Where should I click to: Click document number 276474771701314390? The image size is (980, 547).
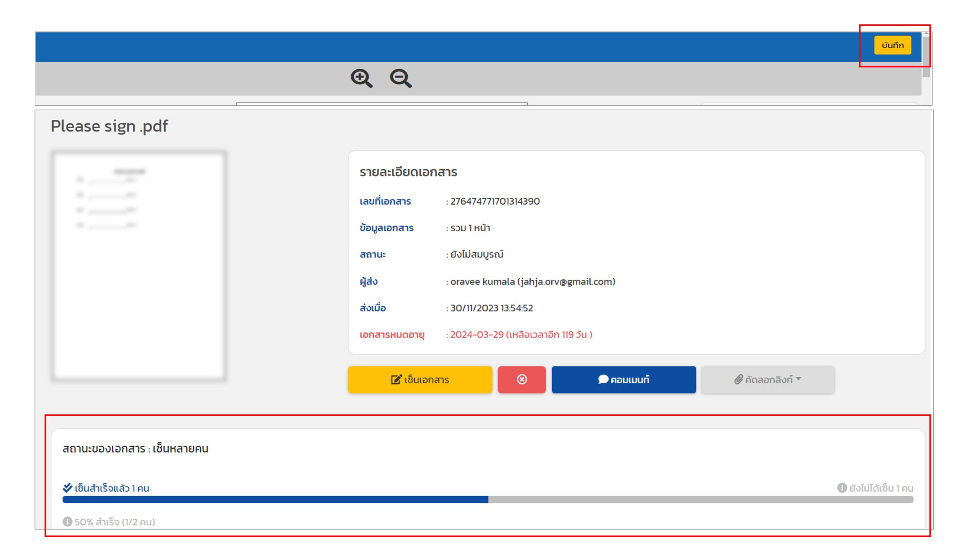(x=495, y=201)
